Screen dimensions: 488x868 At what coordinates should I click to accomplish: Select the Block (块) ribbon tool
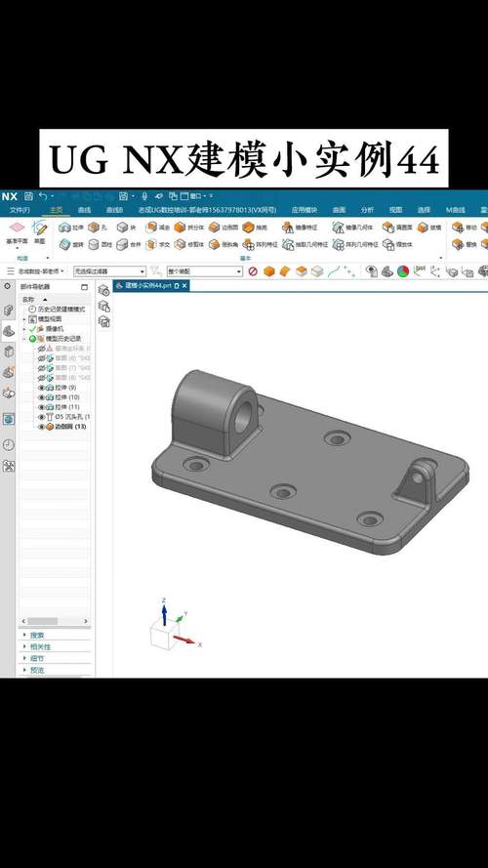(126, 227)
